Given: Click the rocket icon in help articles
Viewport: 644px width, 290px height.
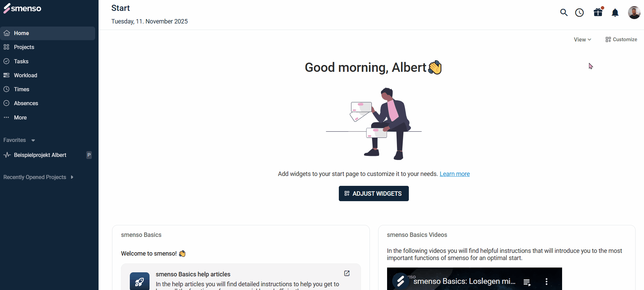Looking at the screenshot, I should point(140,281).
